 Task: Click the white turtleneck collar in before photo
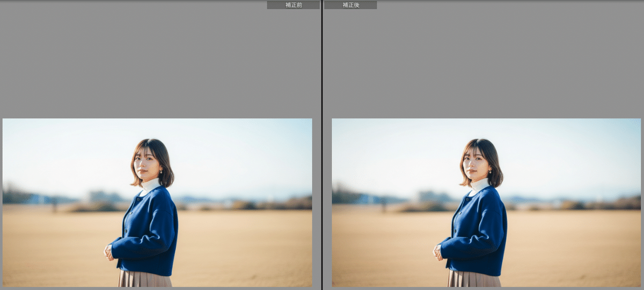(x=150, y=186)
